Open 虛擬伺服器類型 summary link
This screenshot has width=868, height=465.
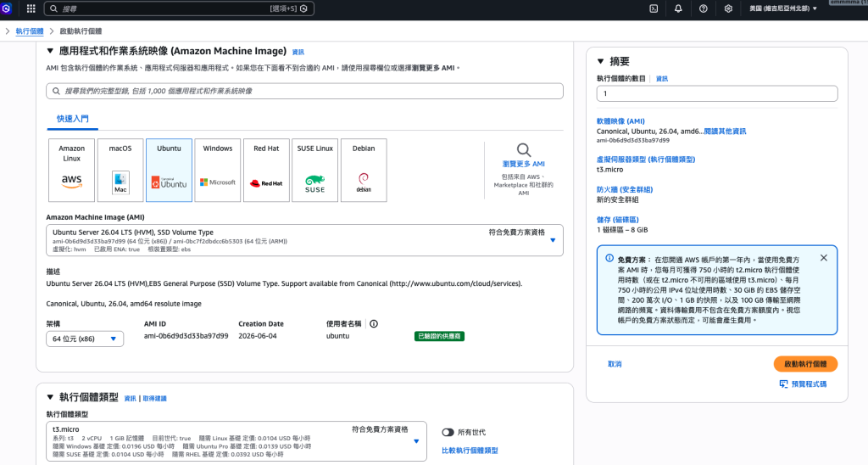click(646, 160)
